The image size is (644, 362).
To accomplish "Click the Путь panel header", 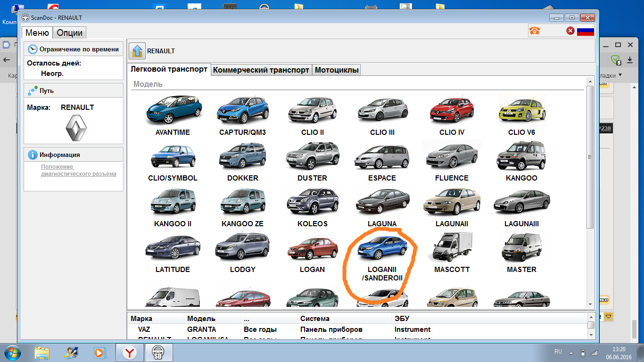I will point(74,90).
